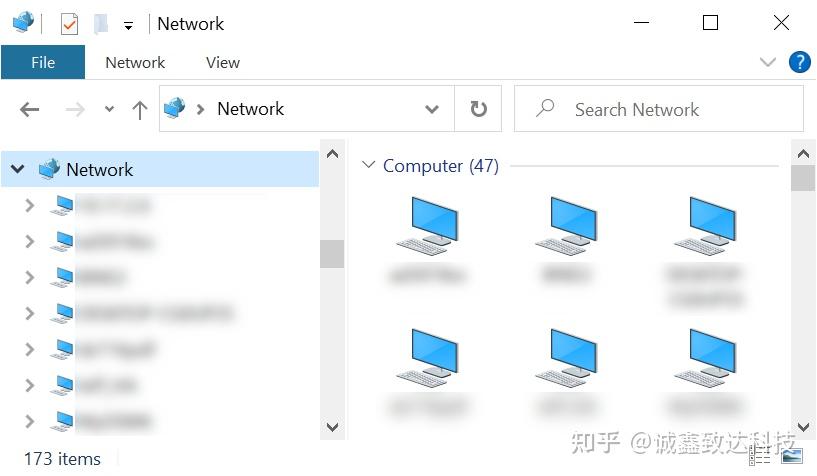Click the Up one level arrow
The image size is (817, 476).
(x=140, y=110)
